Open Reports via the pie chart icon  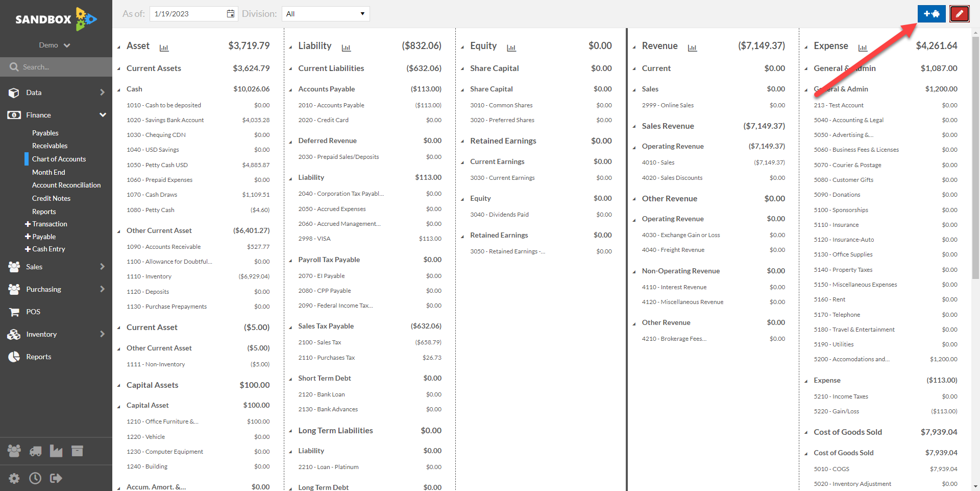point(14,357)
